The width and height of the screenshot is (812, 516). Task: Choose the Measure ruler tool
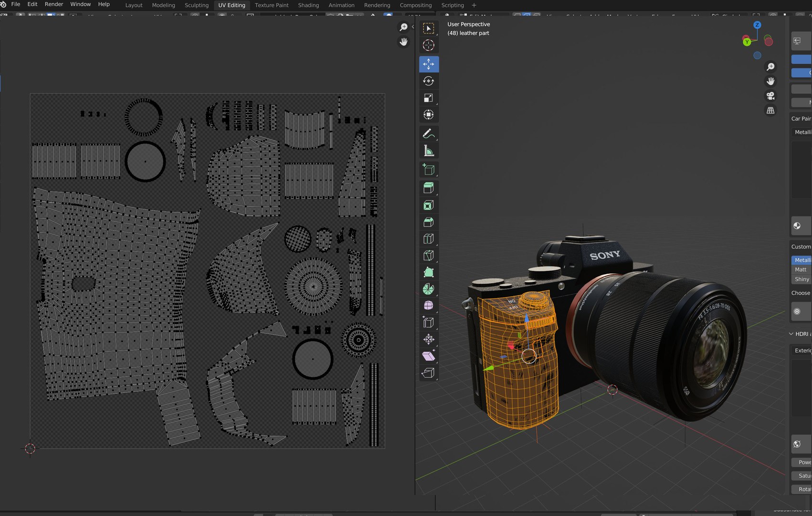tap(429, 151)
